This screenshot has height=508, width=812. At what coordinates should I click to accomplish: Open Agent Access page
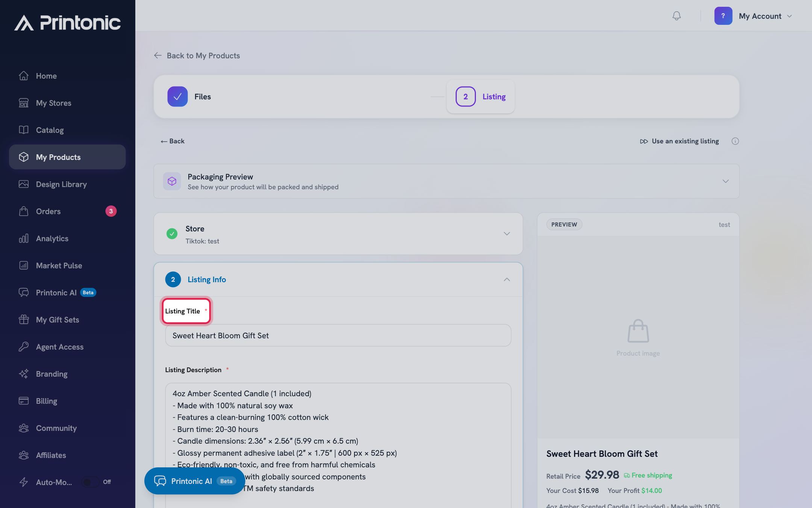(x=67, y=347)
